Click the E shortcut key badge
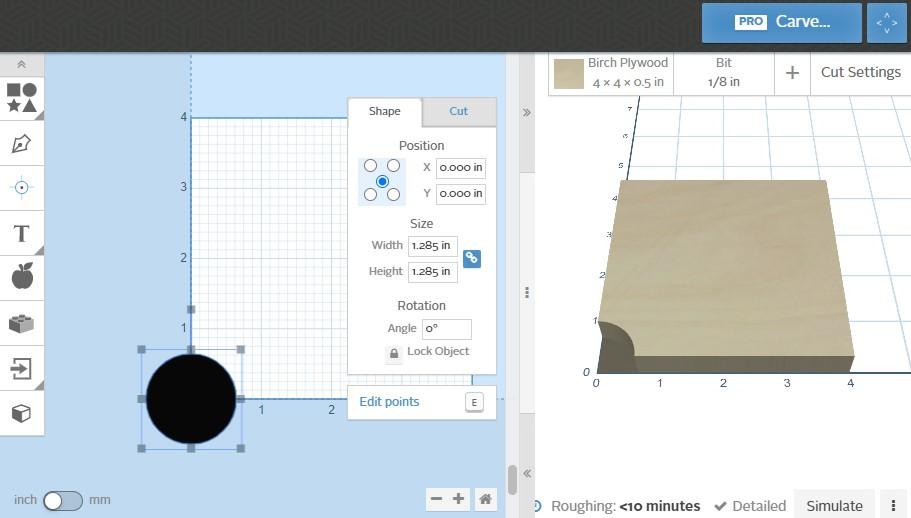The width and height of the screenshot is (911, 518). pos(474,402)
